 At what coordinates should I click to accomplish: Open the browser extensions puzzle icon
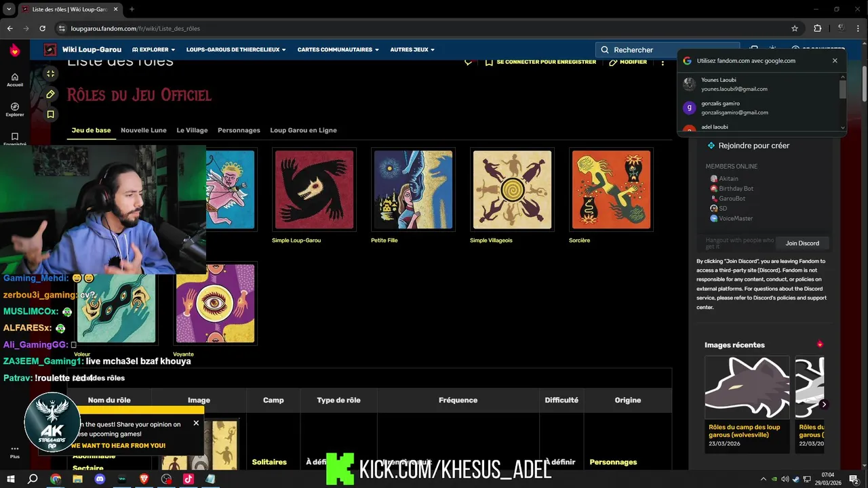(x=817, y=28)
